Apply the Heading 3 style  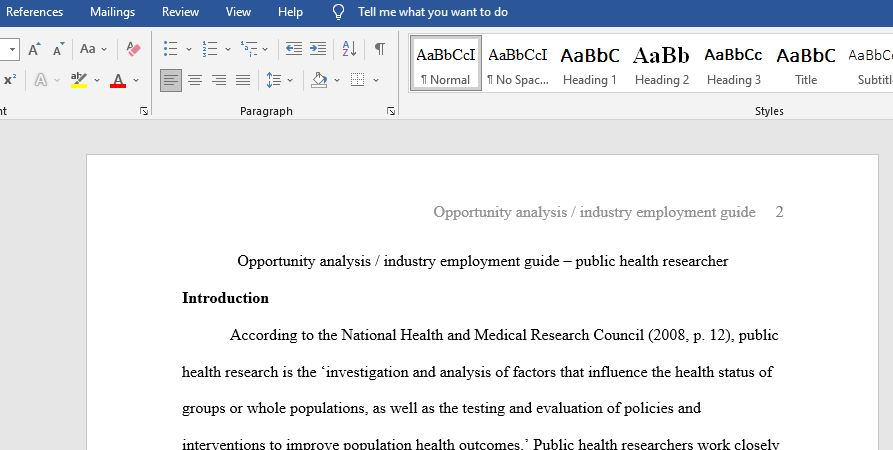(x=734, y=63)
